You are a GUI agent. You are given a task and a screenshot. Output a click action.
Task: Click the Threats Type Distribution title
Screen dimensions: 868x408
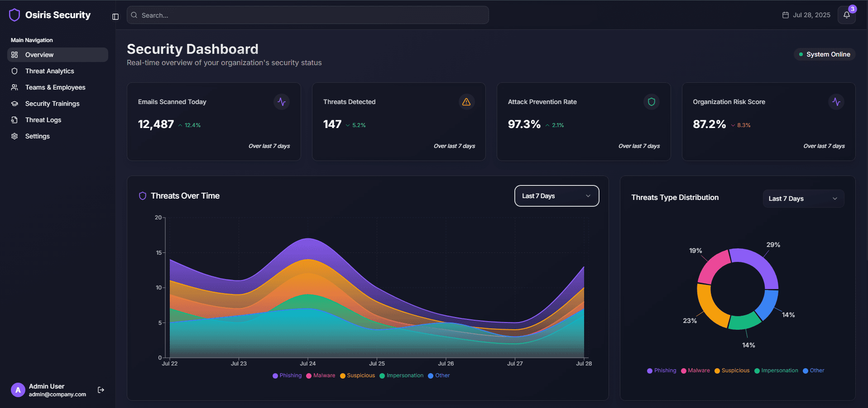tap(675, 198)
